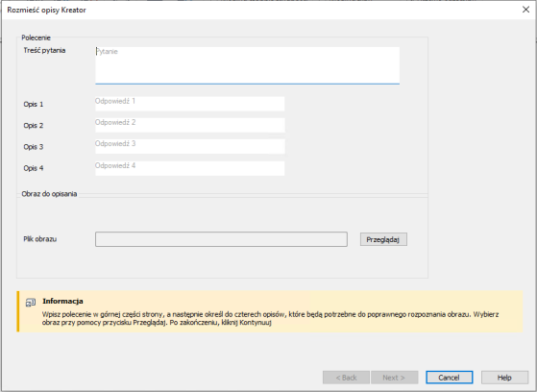The height and width of the screenshot is (392, 537).
Task: Focus the Treść pytania question text box
Action: [x=247, y=65]
